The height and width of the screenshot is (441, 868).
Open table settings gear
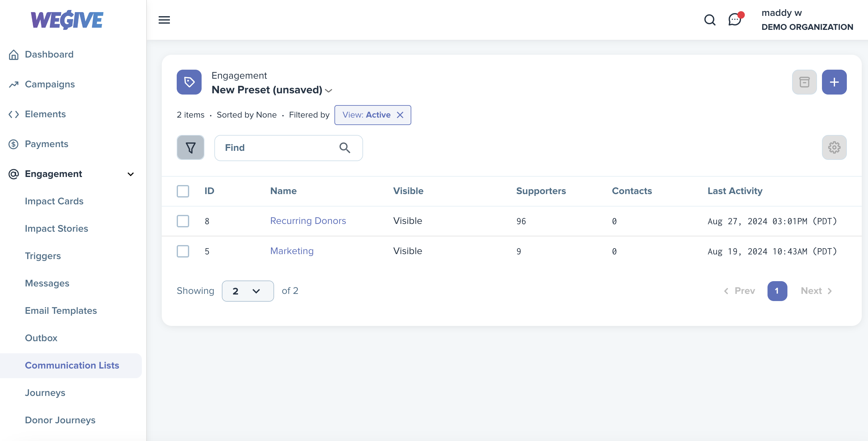834,147
